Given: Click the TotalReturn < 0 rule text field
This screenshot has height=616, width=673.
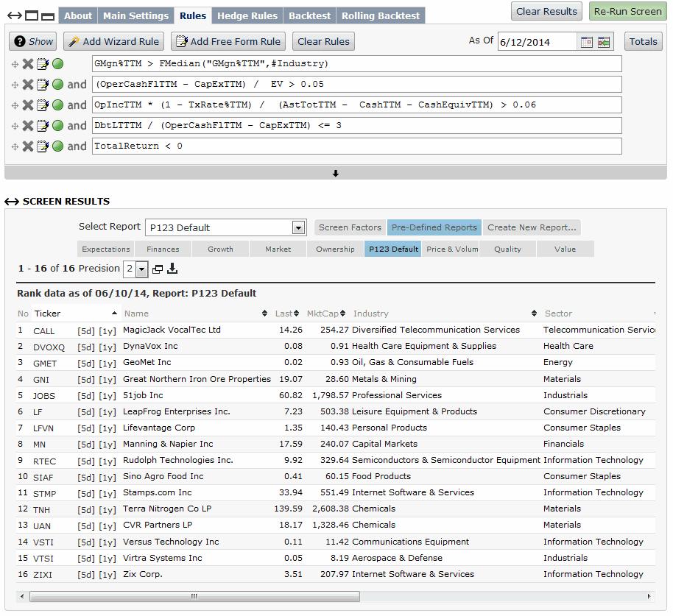Looking at the screenshot, I should coord(356,146).
